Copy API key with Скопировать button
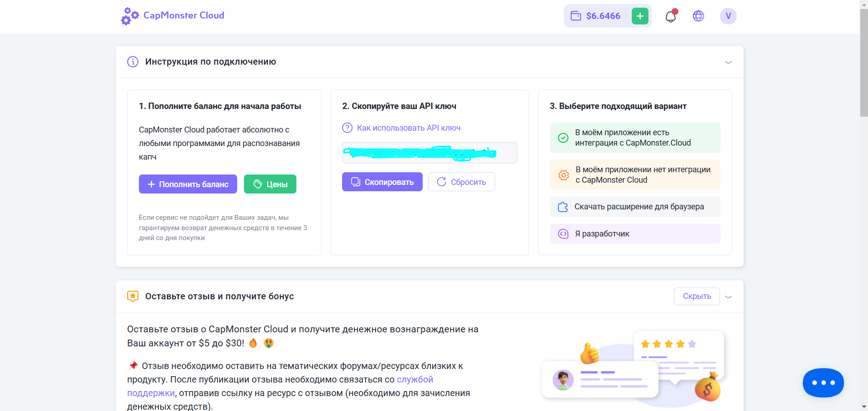Image resolution: width=868 pixels, height=411 pixels. 382,182
